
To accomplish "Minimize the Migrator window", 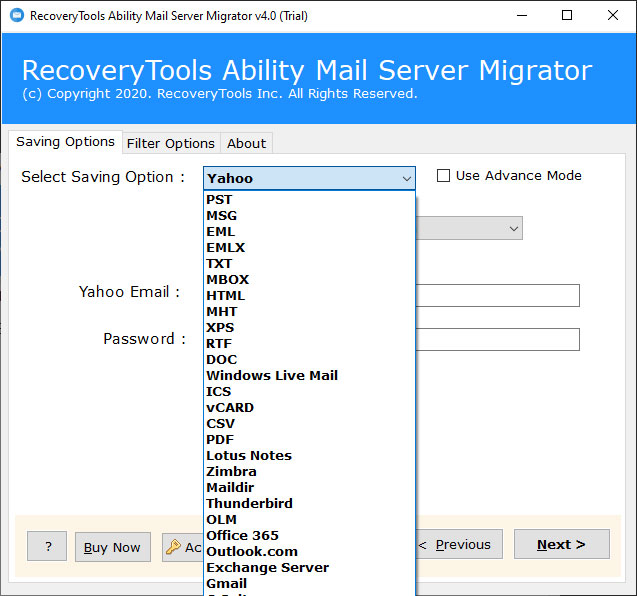I will click(x=522, y=15).
